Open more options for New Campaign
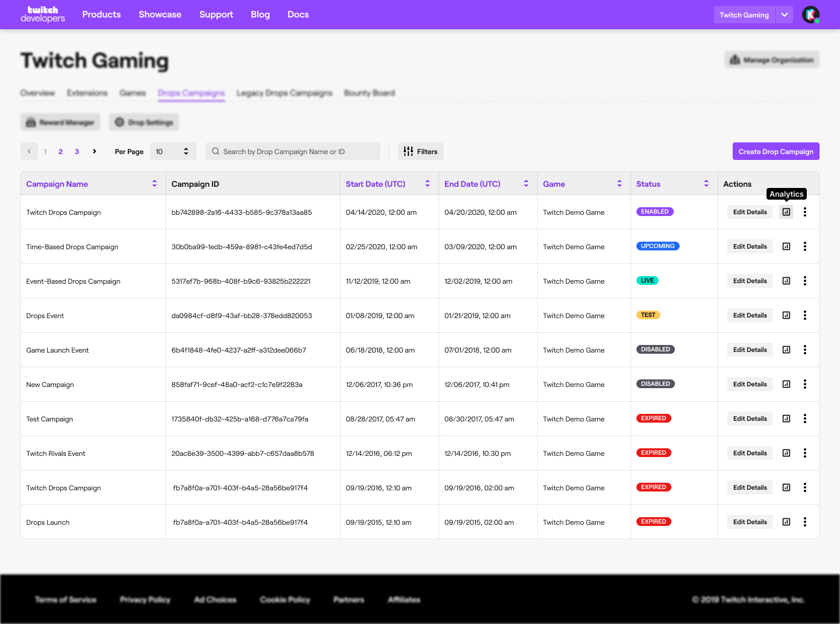Image resolution: width=840 pixels, height=624 pixels. point(805,384)
